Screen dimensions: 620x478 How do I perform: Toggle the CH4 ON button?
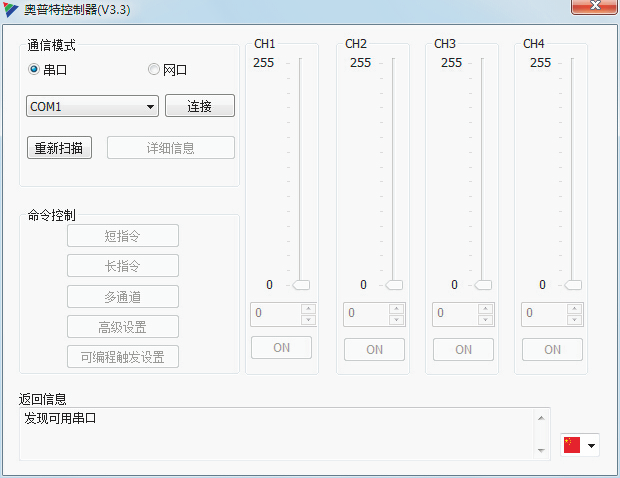point(552,349)
